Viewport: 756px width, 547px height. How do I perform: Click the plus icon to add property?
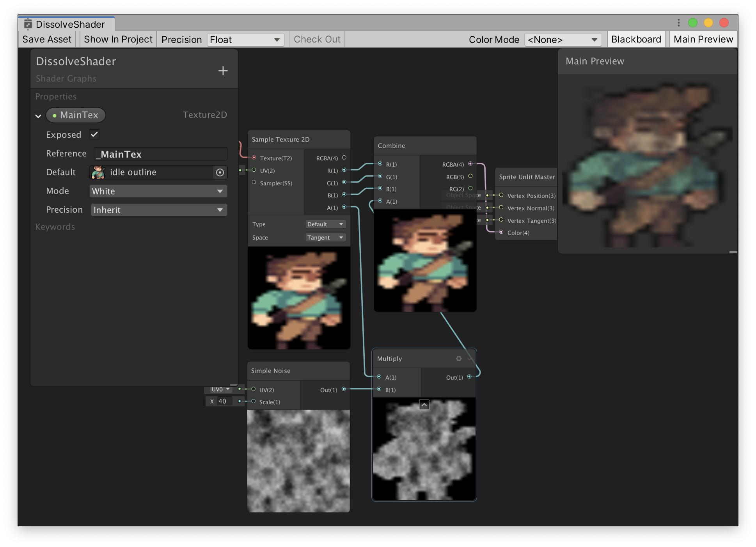(223, 71)
